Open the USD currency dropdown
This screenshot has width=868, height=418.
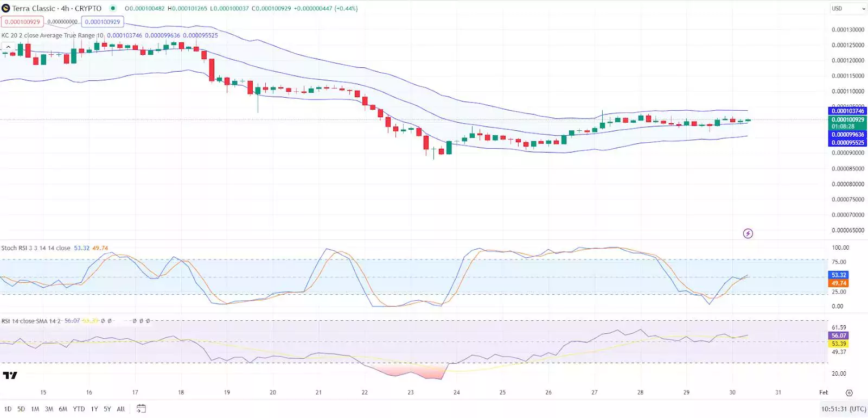coord(848,8)
